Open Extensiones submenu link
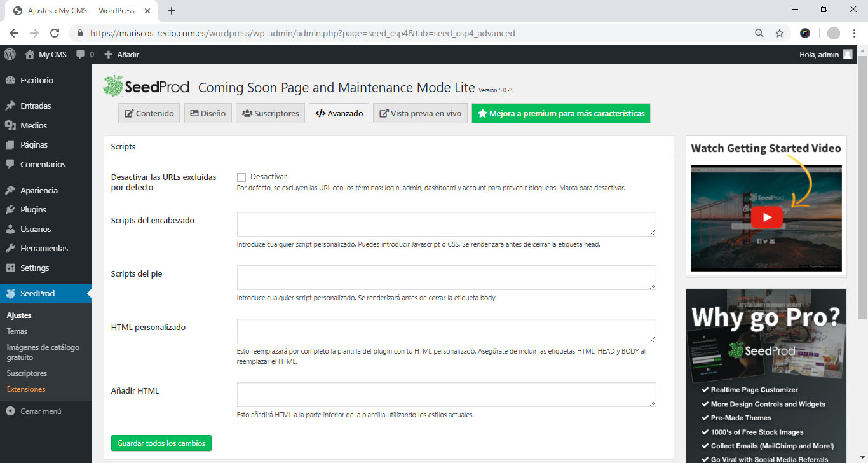Viewport: 868px width, 463px height. point(26,389)
